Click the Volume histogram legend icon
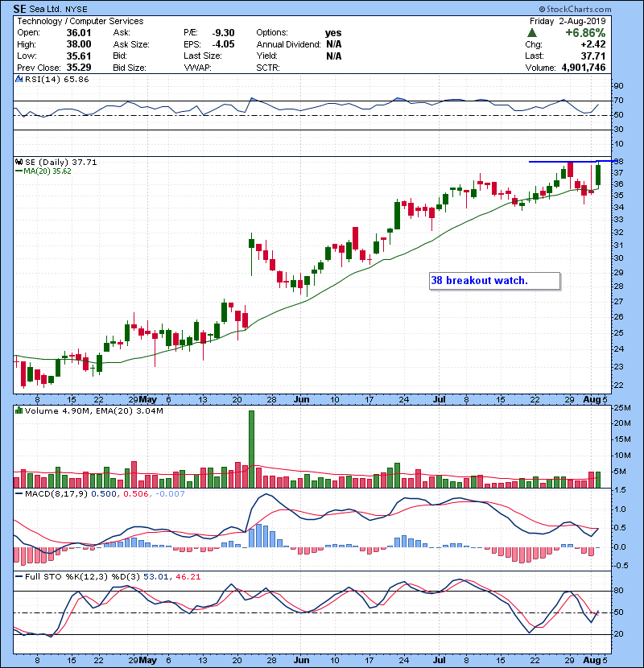Viewport: 644px width, 668px height. pyautogui.click(x=19, y=410)
